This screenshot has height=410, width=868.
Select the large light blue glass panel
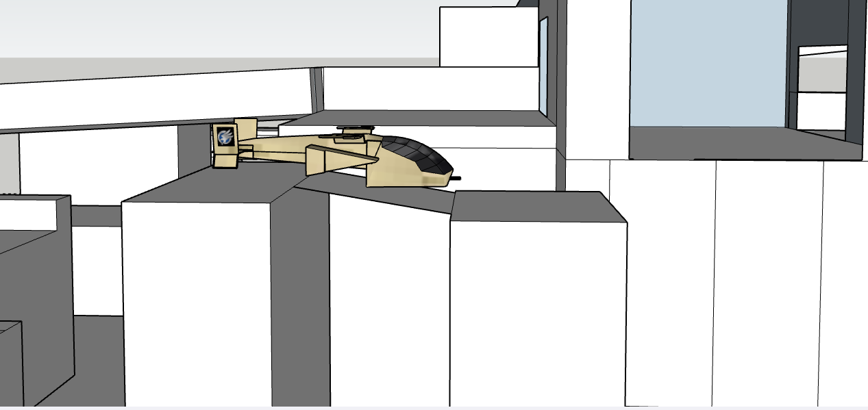tap(708, 63)
